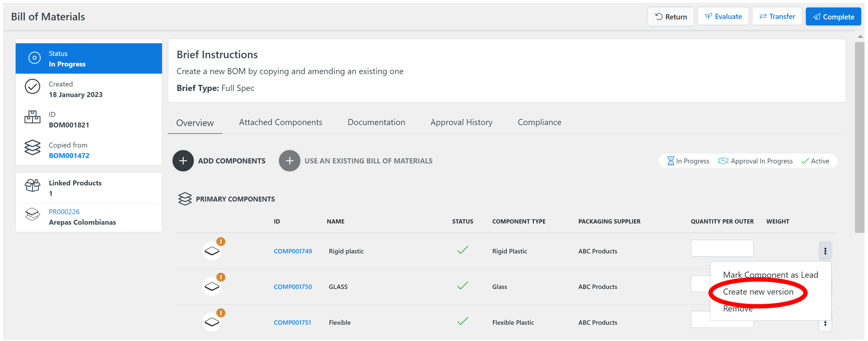Click the 'Flexible Plastic' component type cell
This screenshot has height=341, width=868.
513,322
